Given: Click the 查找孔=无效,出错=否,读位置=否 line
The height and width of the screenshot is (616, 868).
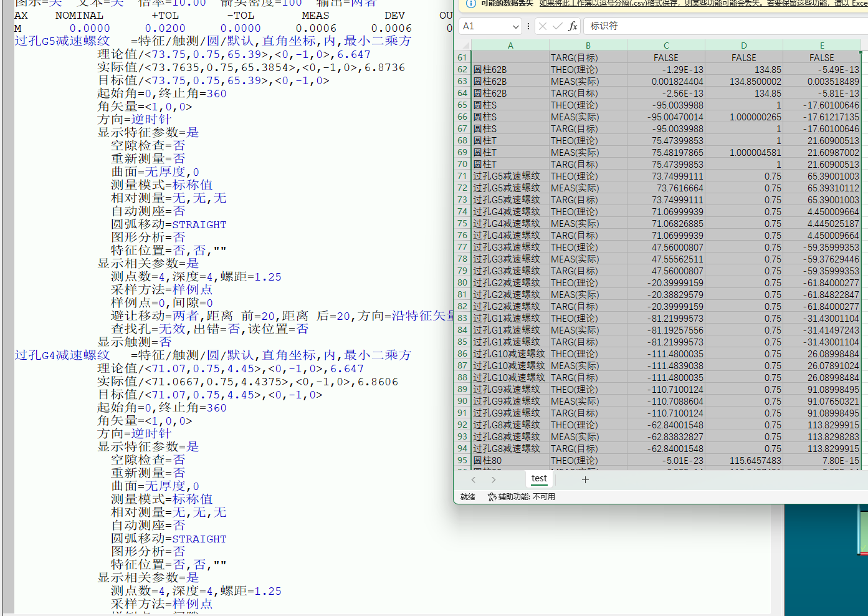Looking at the screenshot, I should click(x=210, y=329).
